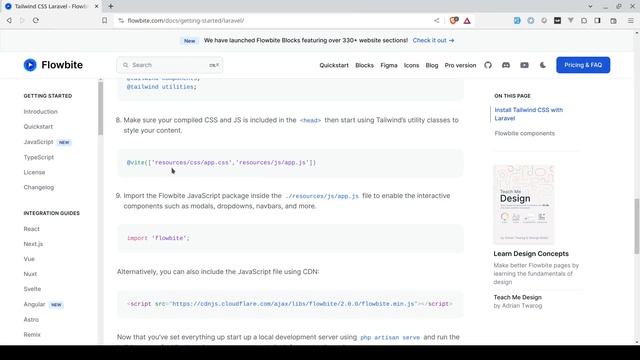640x360 pixels.
Task: Open a new tab with the plus button
Action: (x=111, y=7)
